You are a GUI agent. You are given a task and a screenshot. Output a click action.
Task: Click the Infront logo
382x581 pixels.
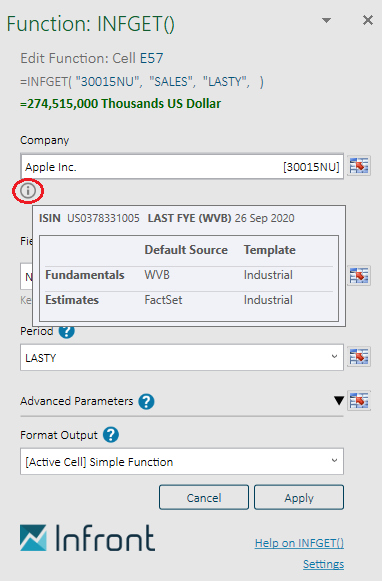[87, 538]
